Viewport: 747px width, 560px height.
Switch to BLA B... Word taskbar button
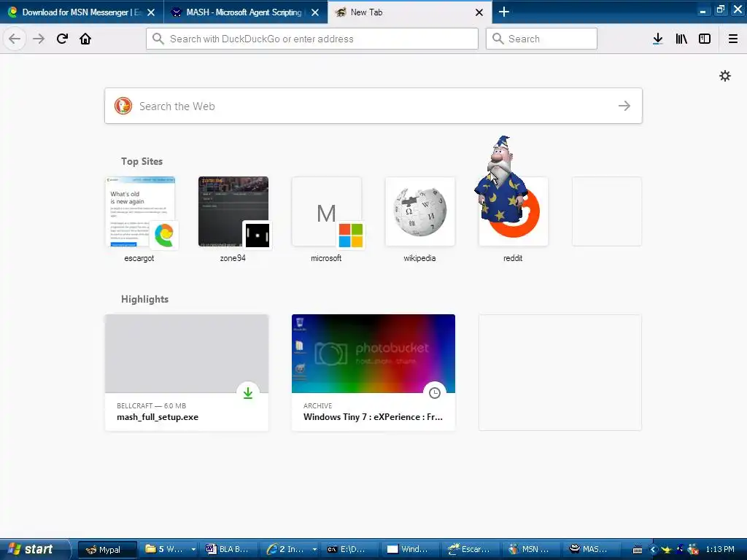(x=230, y=550)
